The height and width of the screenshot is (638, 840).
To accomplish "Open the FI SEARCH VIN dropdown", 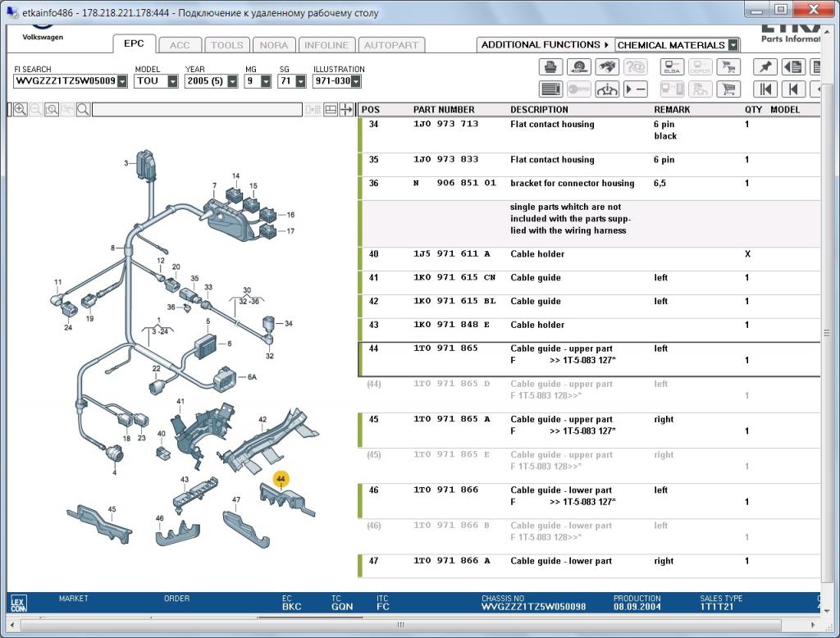I will coord(122,81).
